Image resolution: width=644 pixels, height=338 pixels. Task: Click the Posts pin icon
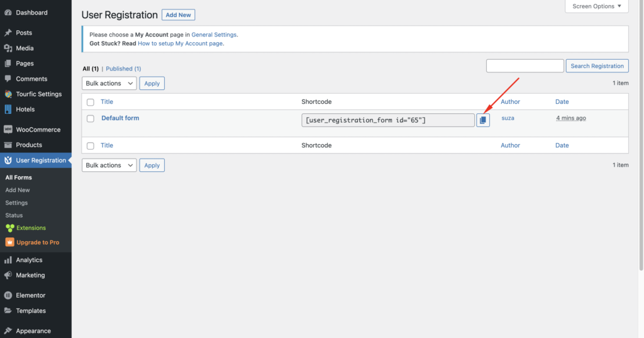pyautogui.click(x=8, y=33)
